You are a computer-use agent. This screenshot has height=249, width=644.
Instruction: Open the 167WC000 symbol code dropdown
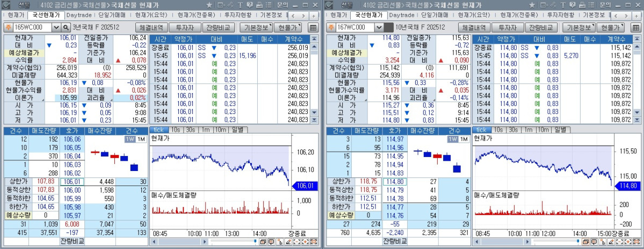tap(379, 27)
